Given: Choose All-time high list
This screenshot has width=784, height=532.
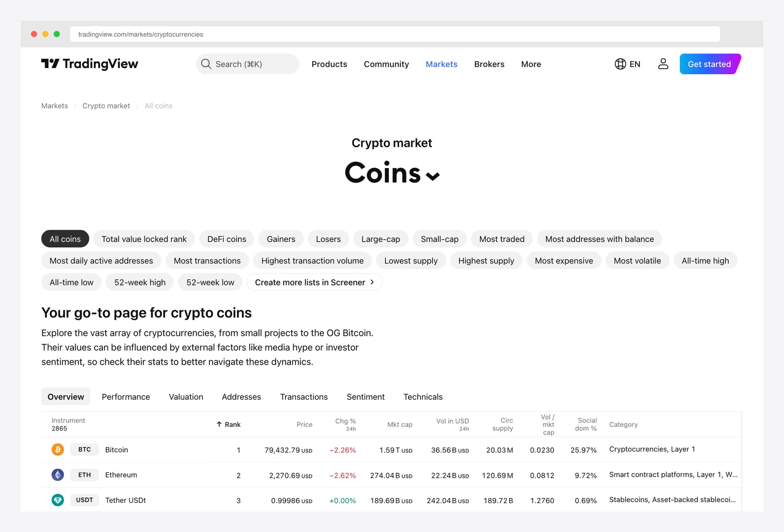Looking at the screenshot, I should coord(706,261).
